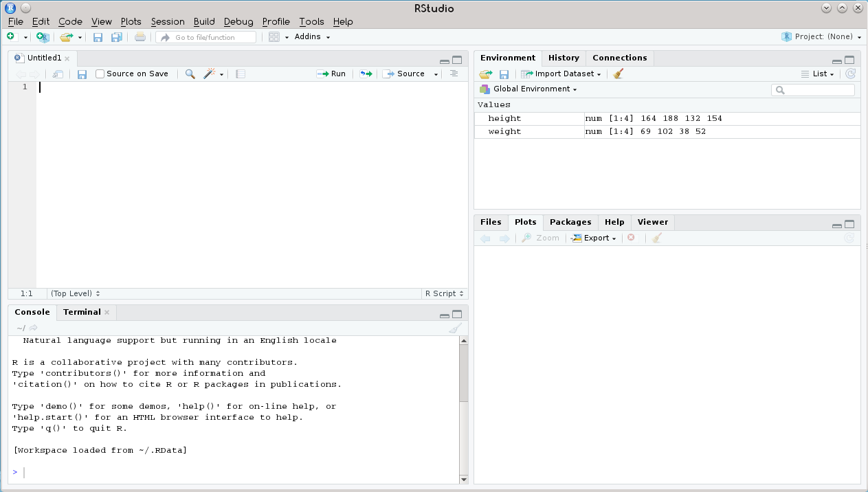868x492 pixels.
Task: Open the Import Dataset dropdown
Action: (x=561, y=74)
